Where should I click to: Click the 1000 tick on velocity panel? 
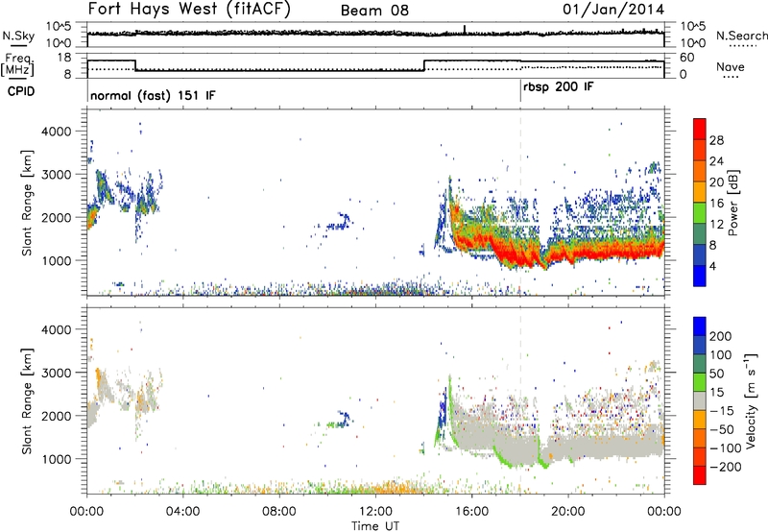coord(56,459)
